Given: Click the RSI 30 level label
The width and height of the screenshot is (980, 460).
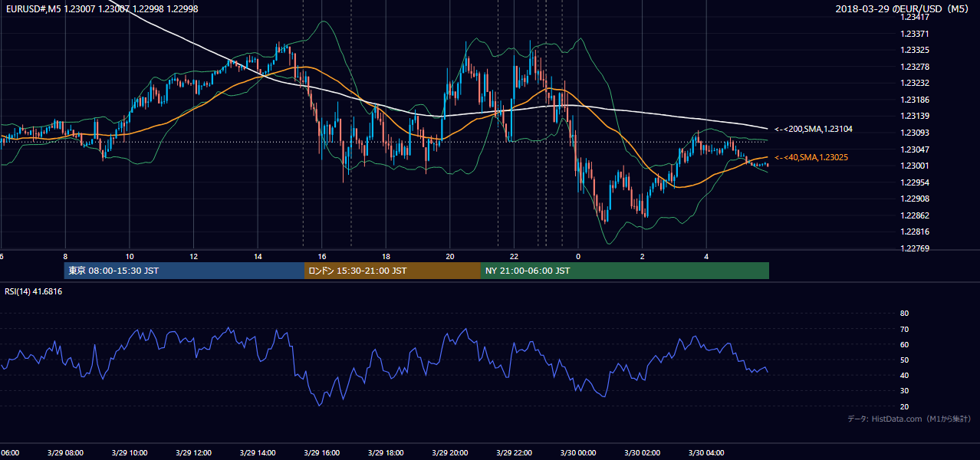Looking at the screenshot, I should (904, 391).
